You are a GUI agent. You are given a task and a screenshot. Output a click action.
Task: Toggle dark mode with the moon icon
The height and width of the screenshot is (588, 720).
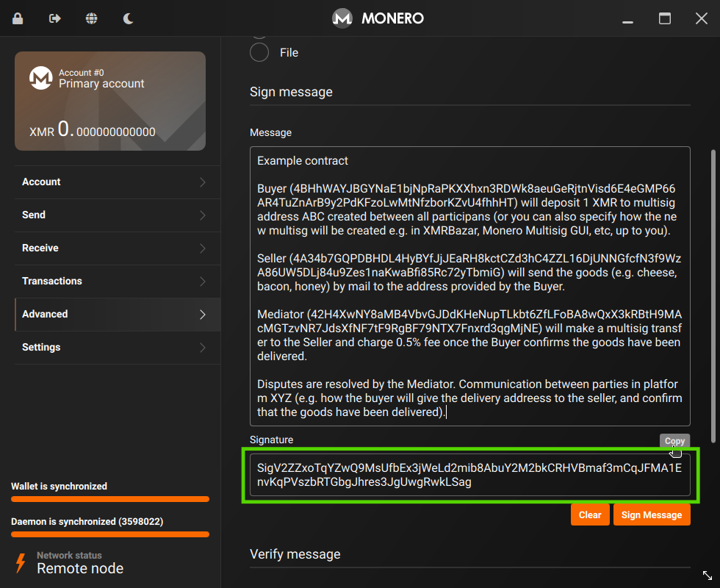point(128,18)
